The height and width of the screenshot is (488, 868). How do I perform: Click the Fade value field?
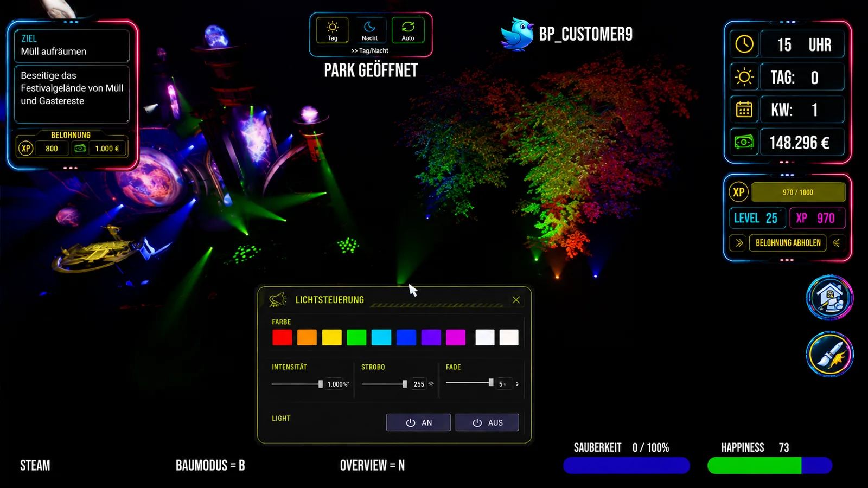pyautogui.click(x=504, y=384)
